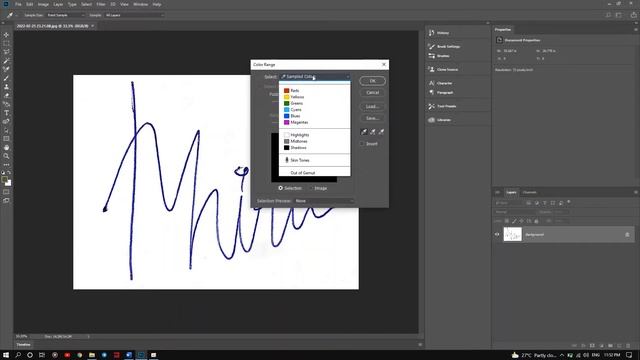Screen dimensions: 640x360
Task: Click the Eyedropper icon in options bar
Action: click(9, 15)
